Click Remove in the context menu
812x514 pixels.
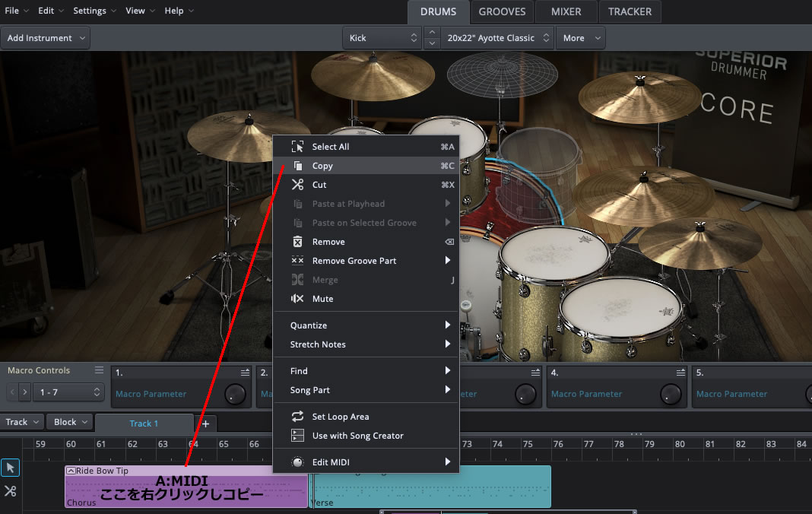coord(328,242)
